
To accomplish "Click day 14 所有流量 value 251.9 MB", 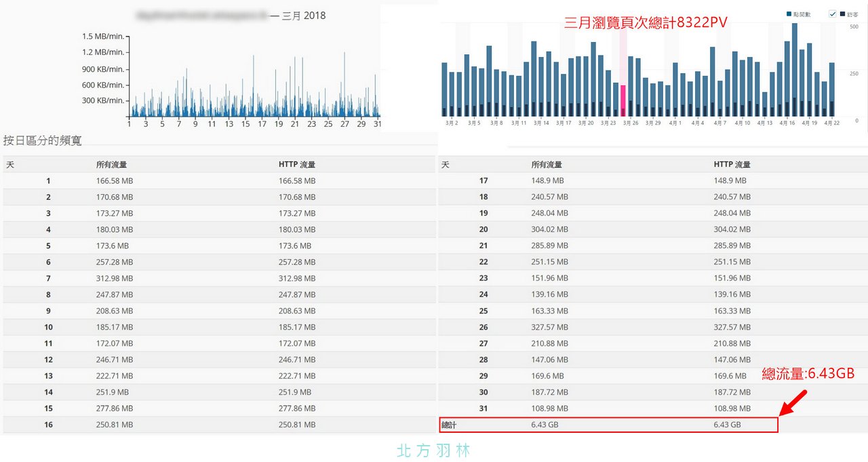I will pyautogui.click(x=113, y=392).
